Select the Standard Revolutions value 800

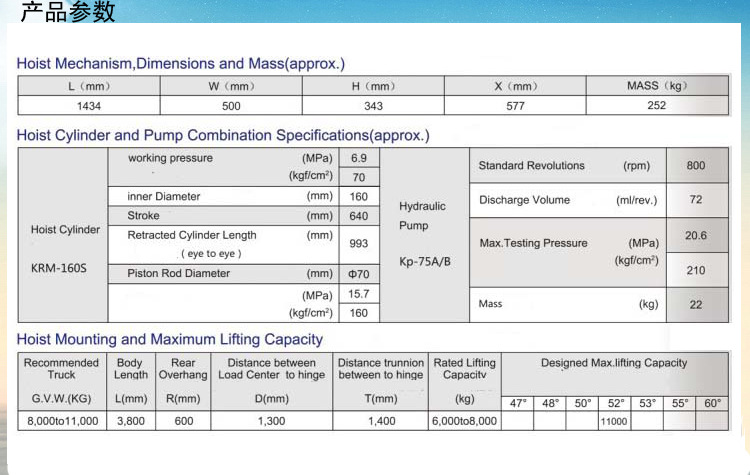(x=695, y=166)
